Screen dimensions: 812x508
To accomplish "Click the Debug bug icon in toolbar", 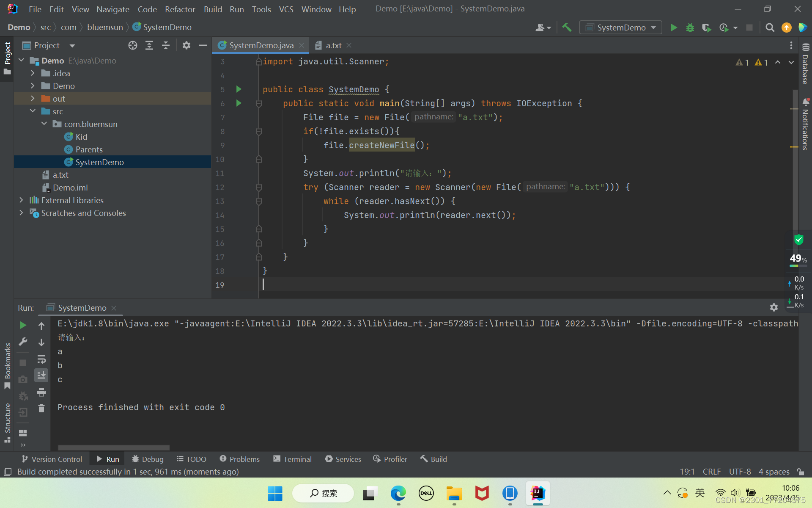I will (x=690, y=28).
